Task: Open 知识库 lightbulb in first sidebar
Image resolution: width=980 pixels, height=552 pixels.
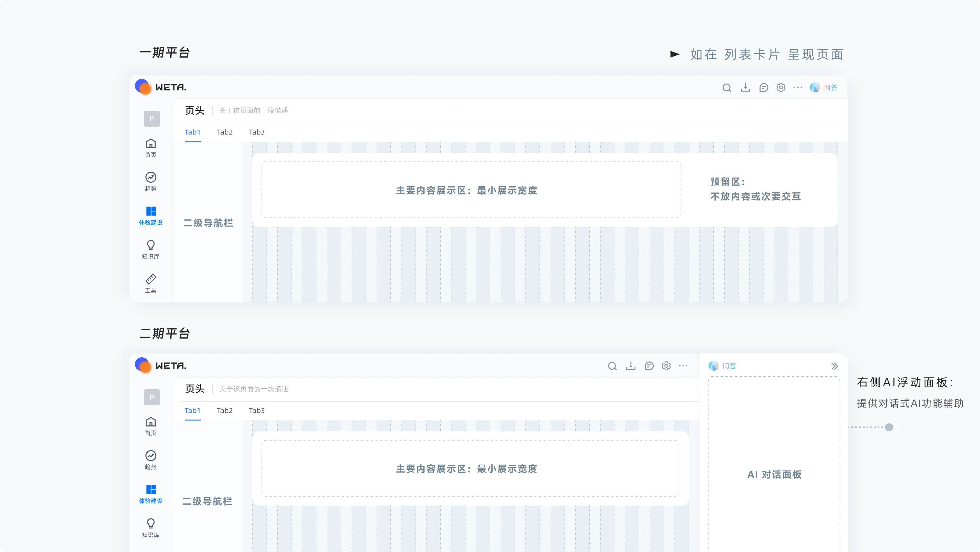Action: 151,250
